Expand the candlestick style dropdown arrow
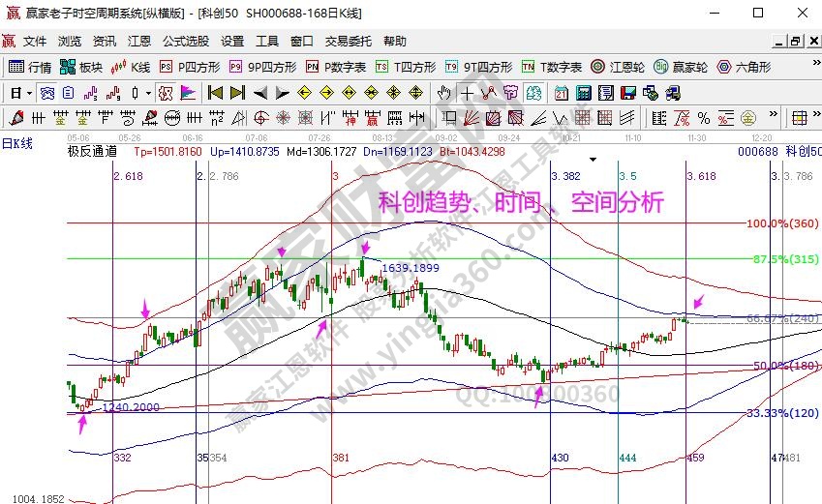822x504 pixels. (148, 94)
